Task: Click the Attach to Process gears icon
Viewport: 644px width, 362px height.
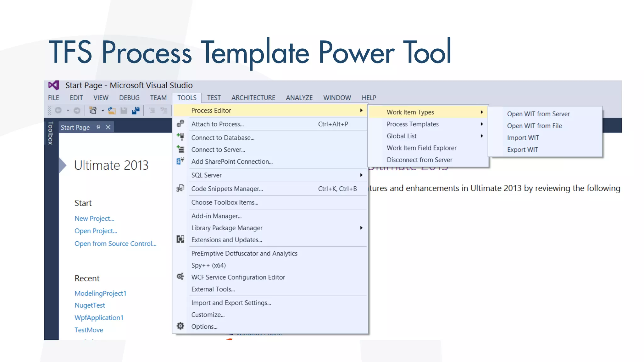Action: (x=180, y=124)
